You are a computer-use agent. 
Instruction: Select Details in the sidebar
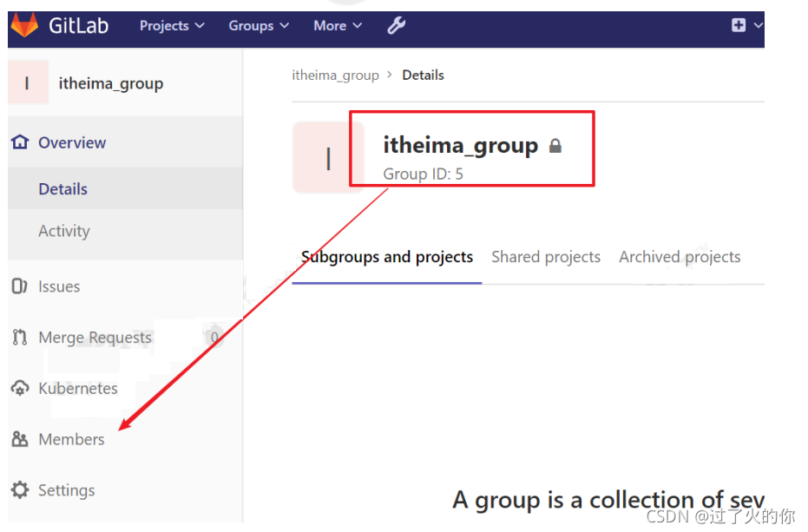tap(62, 189)
